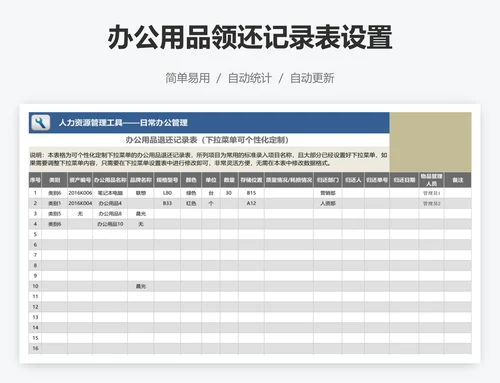500x383 pixels.
Task: Click cell '办公用品8' in row 3
Action: pyautogui.click(x=110, y=214)
